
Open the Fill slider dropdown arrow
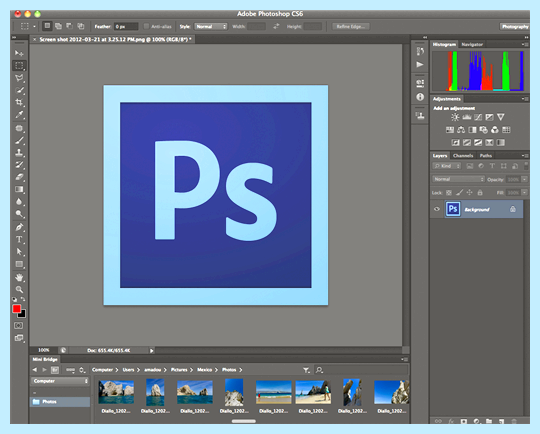click(x=524, y=193)
